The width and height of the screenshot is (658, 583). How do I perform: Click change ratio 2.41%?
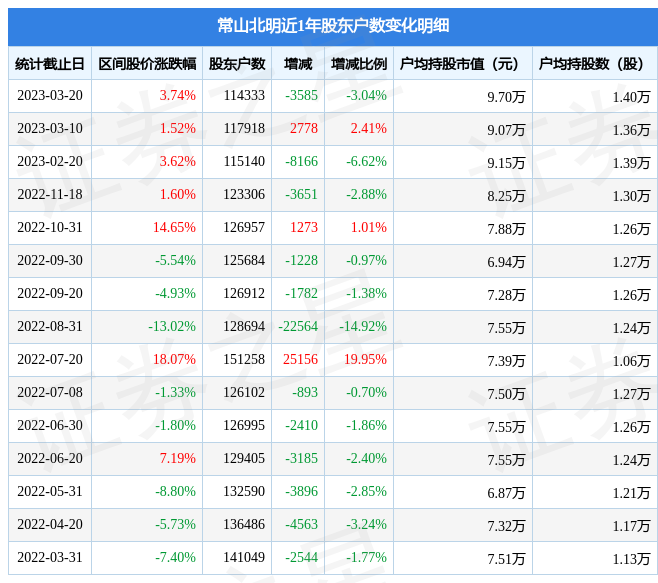(369, 128)
